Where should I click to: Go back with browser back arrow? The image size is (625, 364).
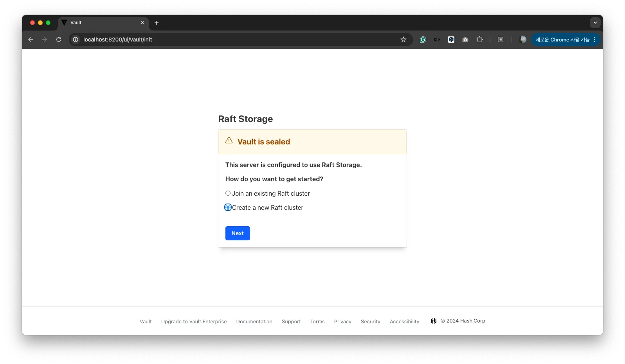point(31,40)
